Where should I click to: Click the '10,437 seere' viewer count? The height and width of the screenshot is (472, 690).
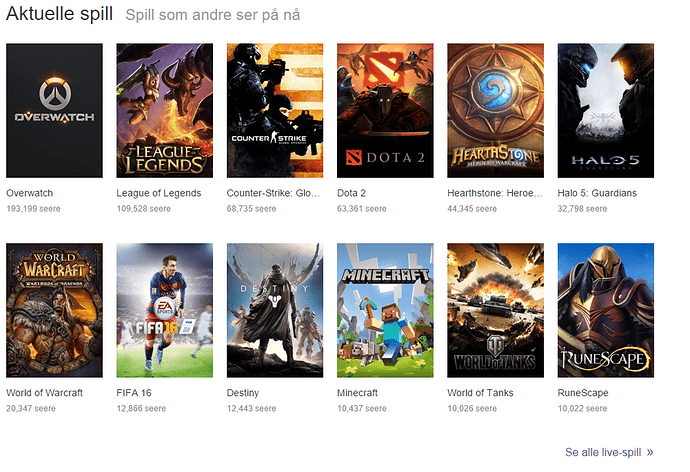[362, 409]
